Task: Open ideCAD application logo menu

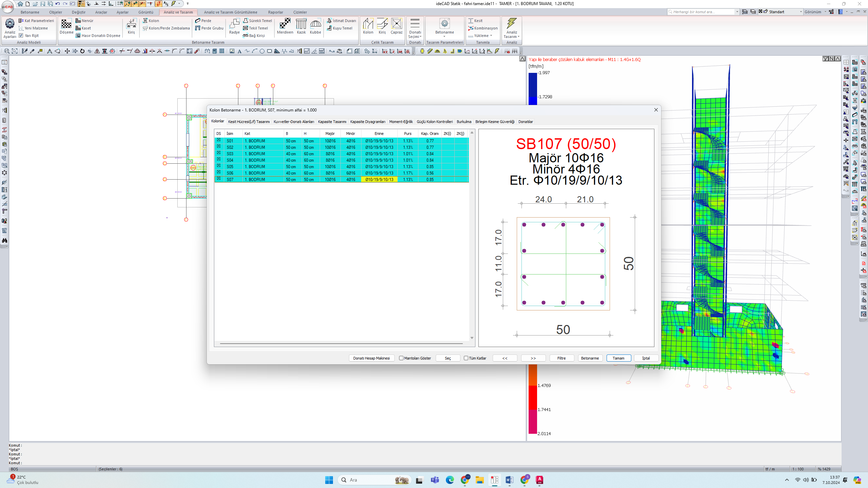Action: coord(7,7)
